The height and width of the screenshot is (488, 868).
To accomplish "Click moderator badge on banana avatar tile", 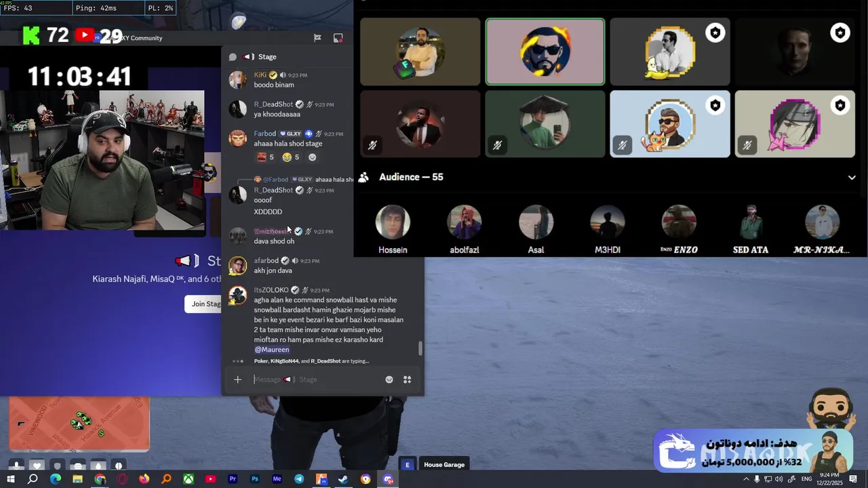I will tap(715, 32).
